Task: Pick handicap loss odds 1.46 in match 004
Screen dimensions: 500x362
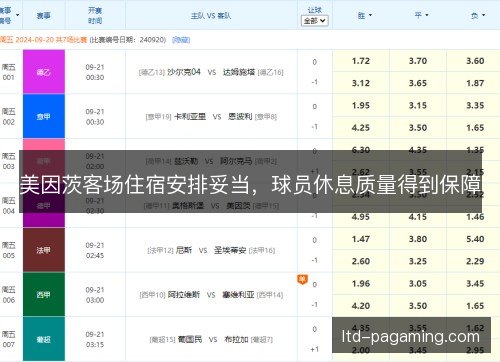Action: pyautogui.click(x=475, y=218)
